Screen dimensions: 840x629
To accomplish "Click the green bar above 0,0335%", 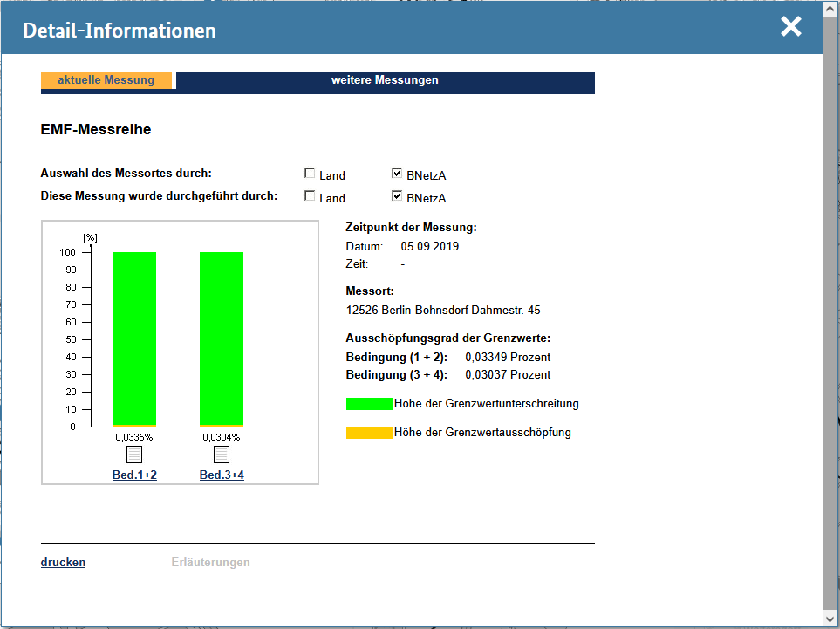I will pos(134,338).
